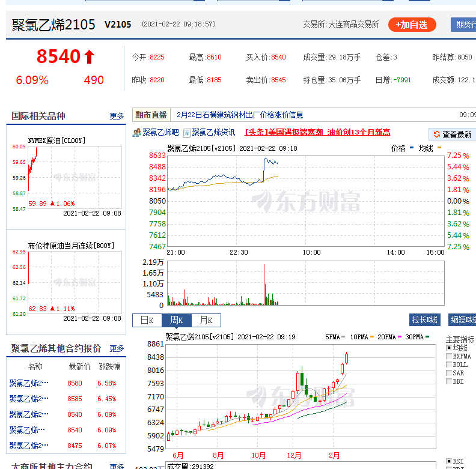This screenshot has height=469, width=476.
Task: Click the 缩短K线 button
Action: pos(462,319)
